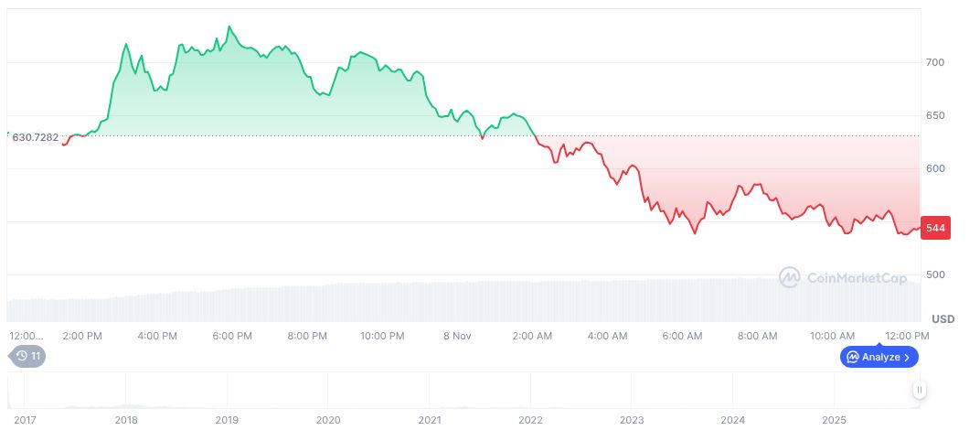Click the red 544 current price tag
Screen dimensions: 980x430
pos(935,228)
